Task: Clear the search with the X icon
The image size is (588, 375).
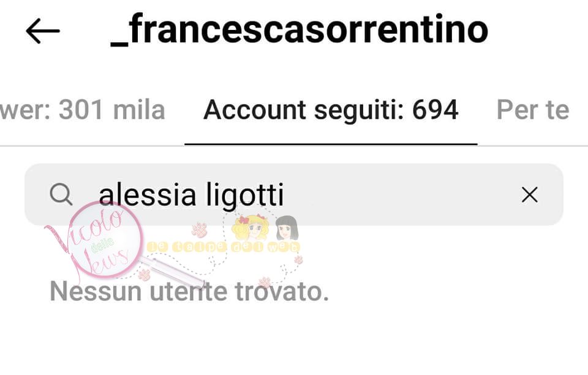Action: coord(529,195)
